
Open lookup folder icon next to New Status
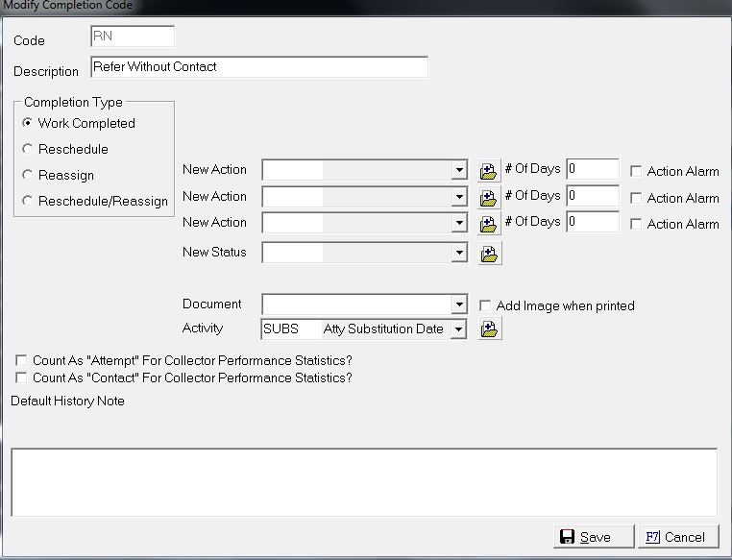(489, 254)
